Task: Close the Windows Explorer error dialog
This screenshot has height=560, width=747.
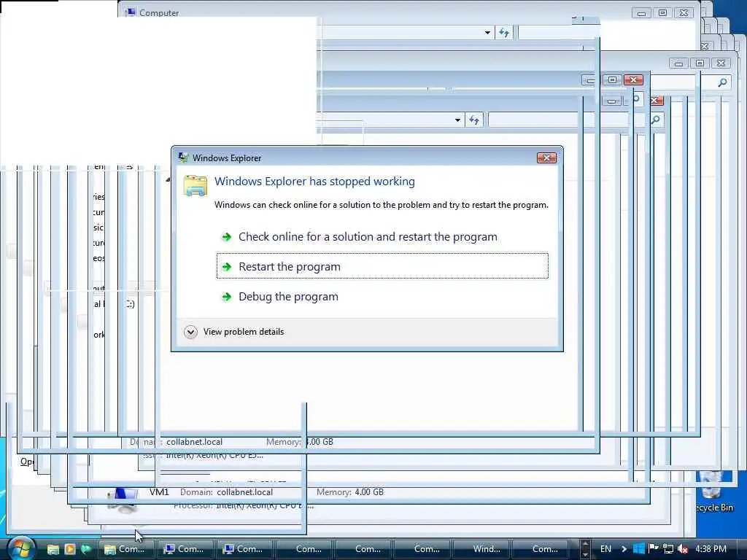Action: (546, 157)
